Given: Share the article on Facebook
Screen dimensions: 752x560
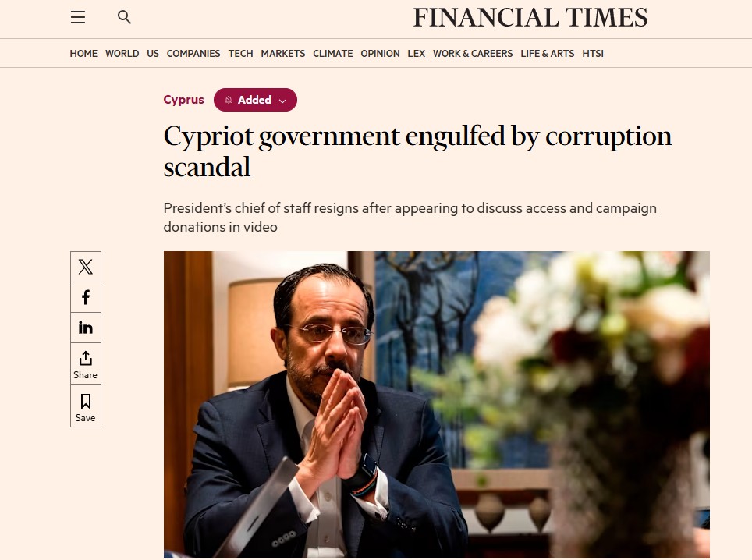Looking at the screenshot, I should click(85, 297).
